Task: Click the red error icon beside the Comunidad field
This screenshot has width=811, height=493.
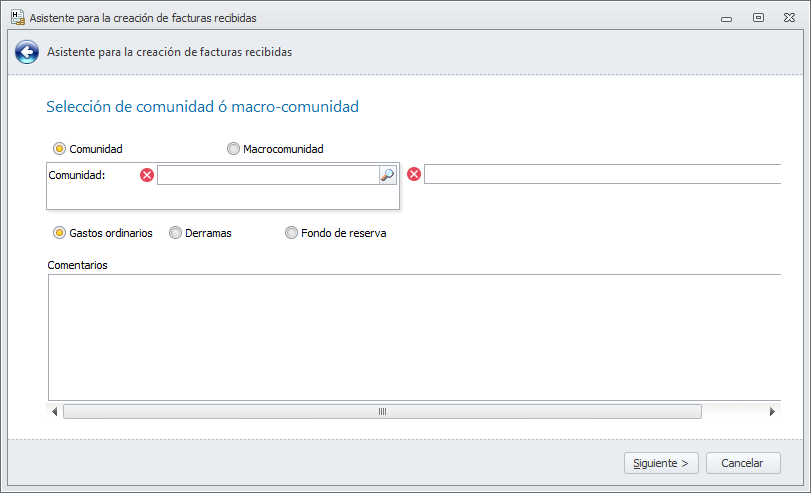Action: coord(147,175)
